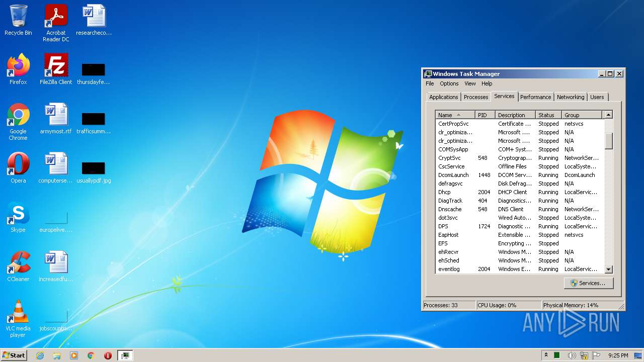This screenshot has height=362, width=644.
Task: Launch Firefox from the desktop
Action: pyautogui.click(x=18, y=69)
